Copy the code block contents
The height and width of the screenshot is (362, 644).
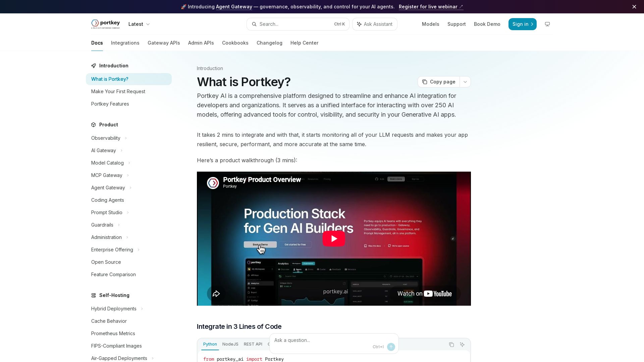[451, 345]
